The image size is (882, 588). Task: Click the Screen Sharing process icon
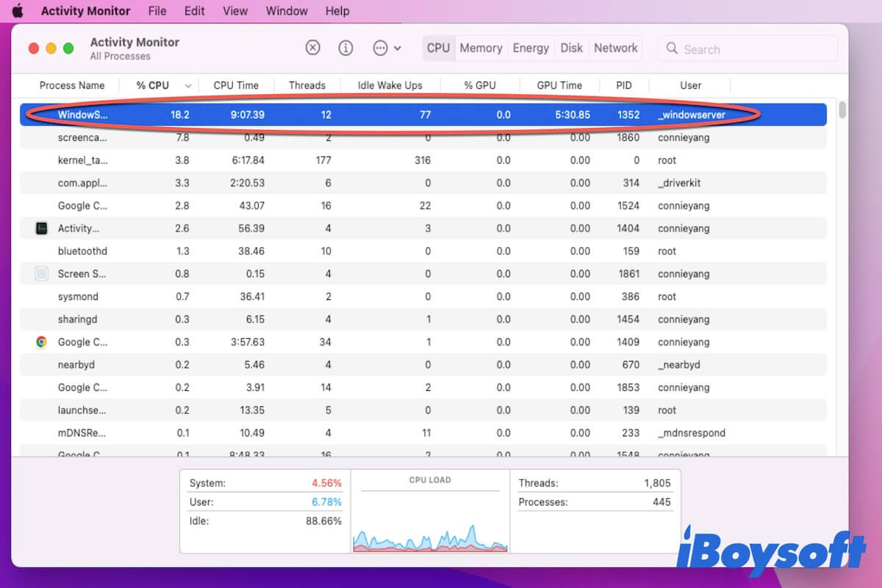(42, 274)
